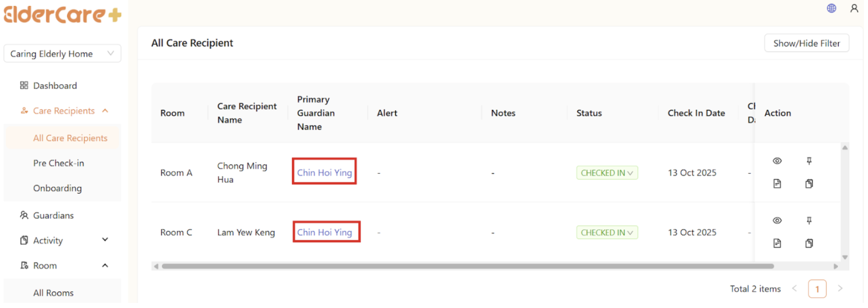View Chong Ming Hua via eye icon

tap(777, 161)
